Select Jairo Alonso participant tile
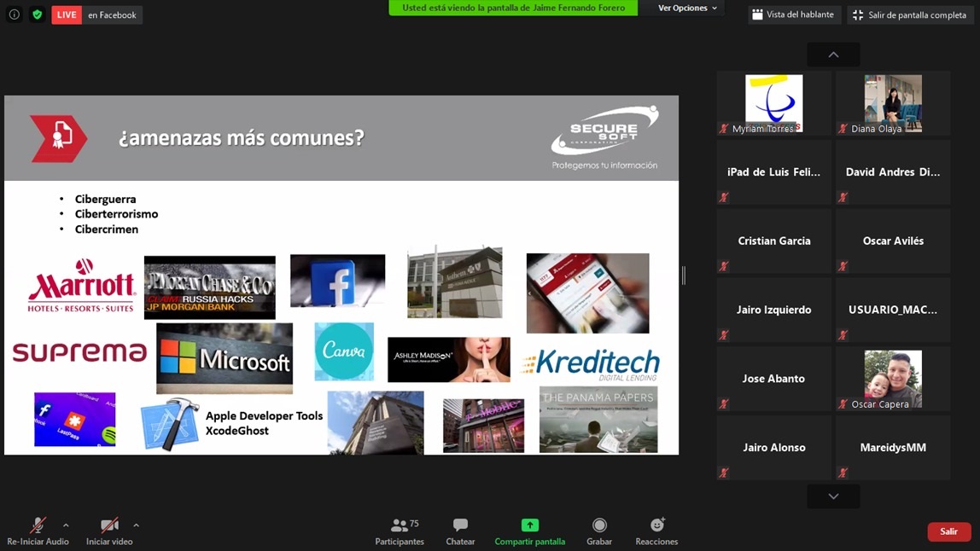980x551 pixels. (773, 447)
